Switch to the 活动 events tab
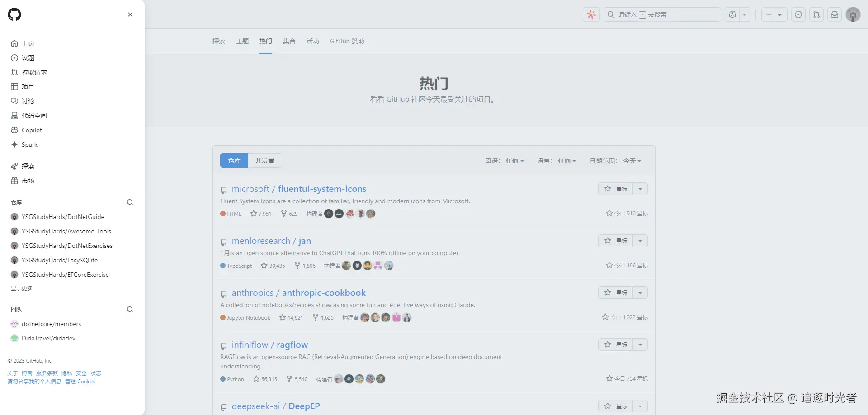Image resolution: width=868 pixels, height=415 pixels. (x=313, y=41)
